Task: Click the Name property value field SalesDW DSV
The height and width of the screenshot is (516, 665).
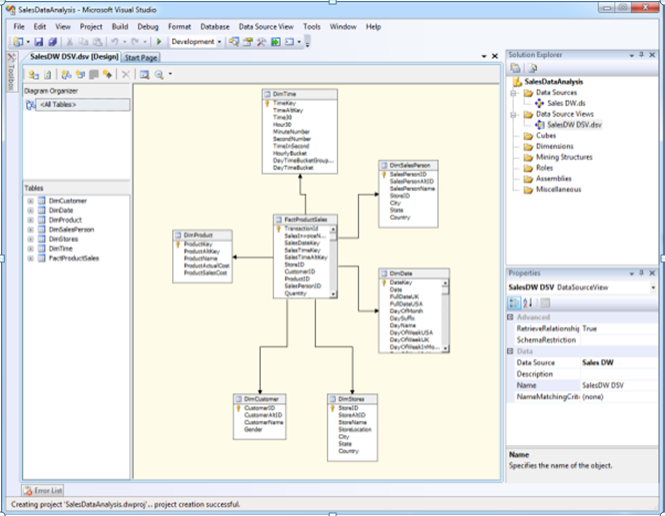Action: point(618,385)
